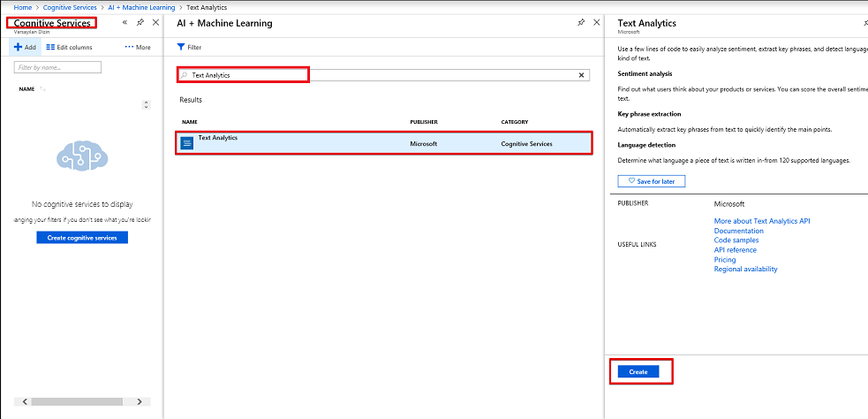Open the More ellipsis menu
868x419 pixels.
point(138,47)
